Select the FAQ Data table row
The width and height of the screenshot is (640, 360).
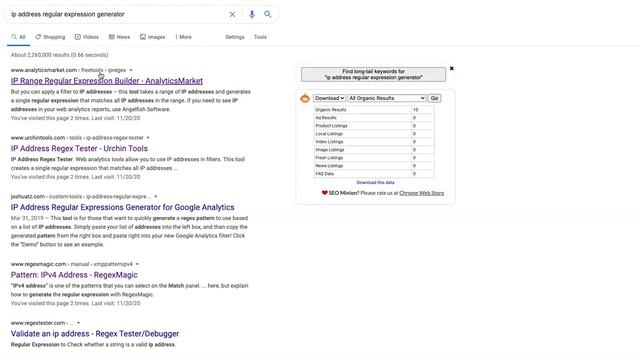(x=374, y=174)
